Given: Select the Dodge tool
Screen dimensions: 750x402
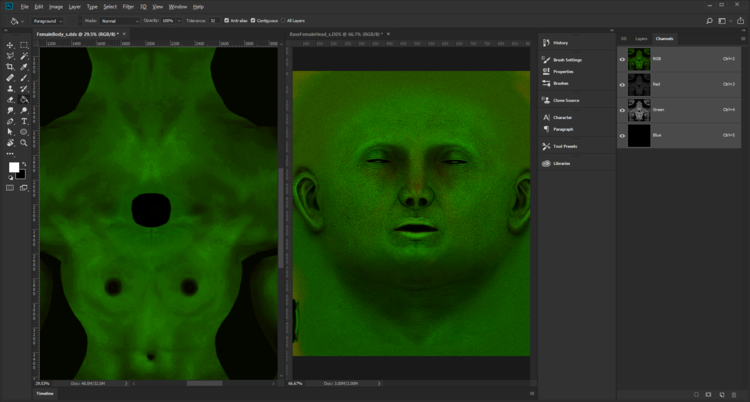Looking at the screenshot, I should (24, 111).
